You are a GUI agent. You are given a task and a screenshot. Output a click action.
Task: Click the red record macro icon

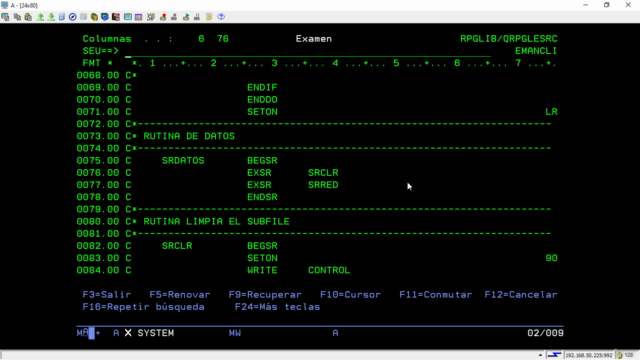[163, 17]
